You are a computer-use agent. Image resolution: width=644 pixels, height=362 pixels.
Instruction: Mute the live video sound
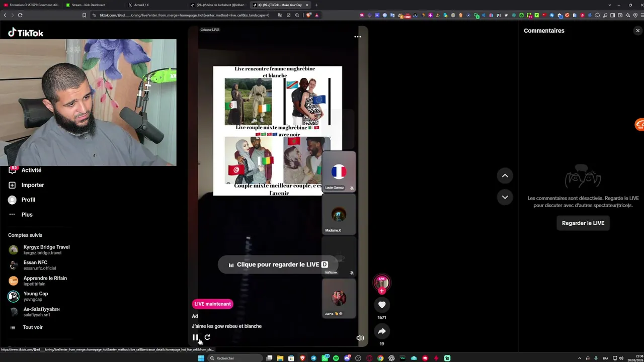click(x=360, y=338)
